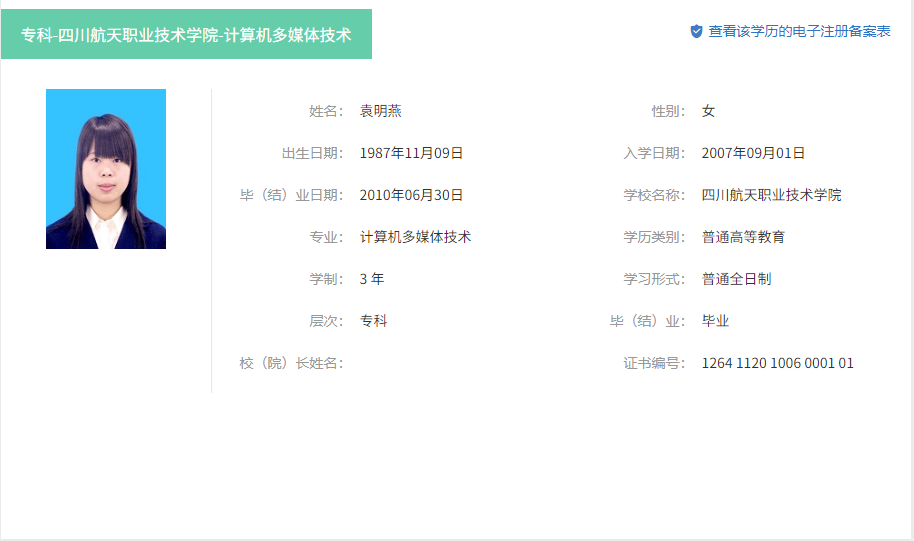Click the 毕（结）业日期 label
914x541 pixels.
click(291, 195)
